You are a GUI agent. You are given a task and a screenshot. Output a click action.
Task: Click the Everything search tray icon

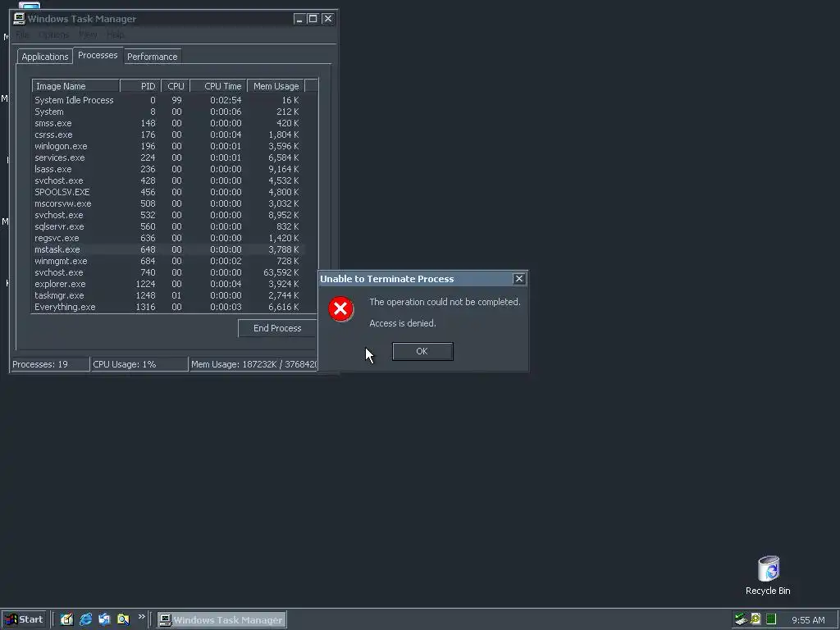point(756,619)
